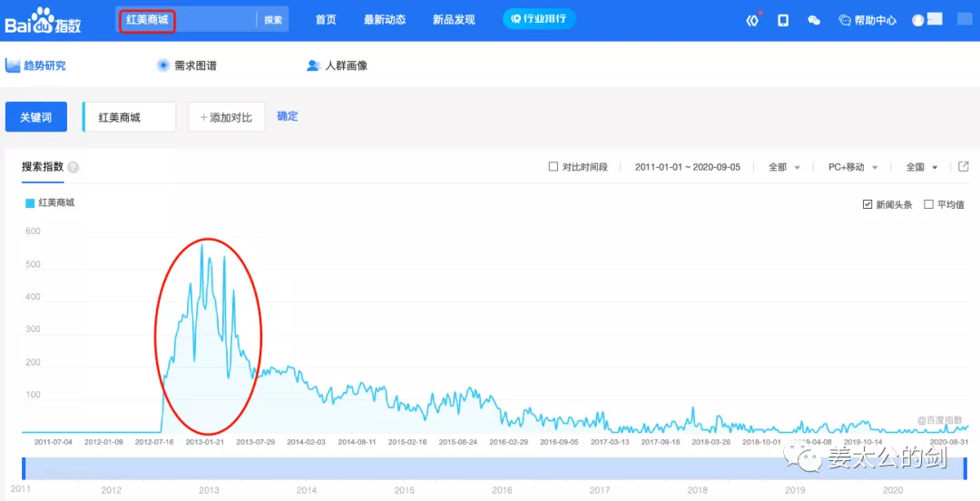Click the 需求图谱 circle icon
This screenshot has width=980, height=501.
click(163, 65)
